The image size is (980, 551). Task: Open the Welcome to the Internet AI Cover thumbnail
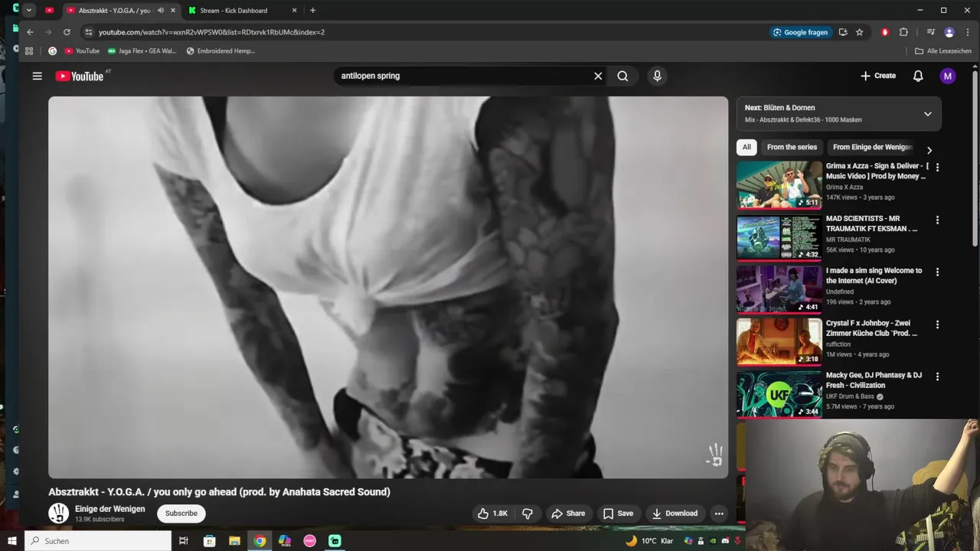[779, 289]
